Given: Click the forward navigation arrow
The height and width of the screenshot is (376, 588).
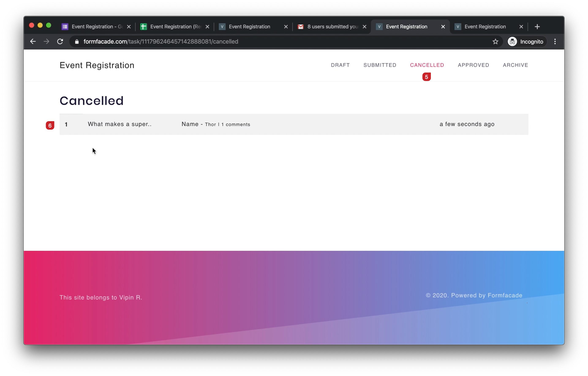Looking at the screenshot, I should point(46,41).
